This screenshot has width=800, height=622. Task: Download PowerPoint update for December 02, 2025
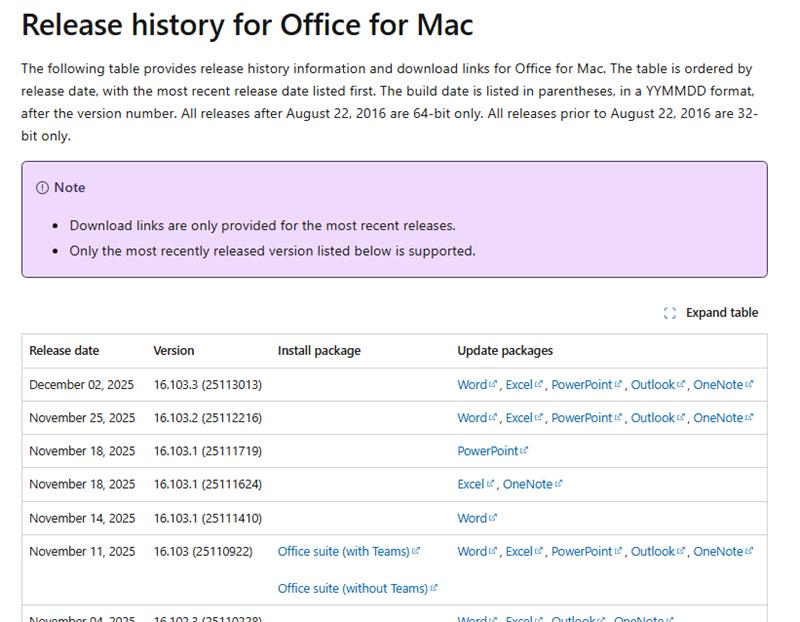tap(586, 384)
